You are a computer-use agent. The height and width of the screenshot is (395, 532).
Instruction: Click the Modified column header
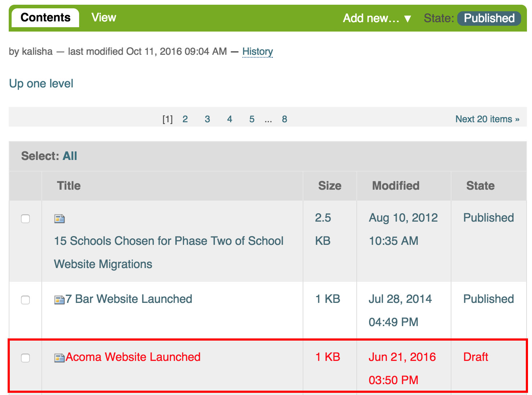396,186
